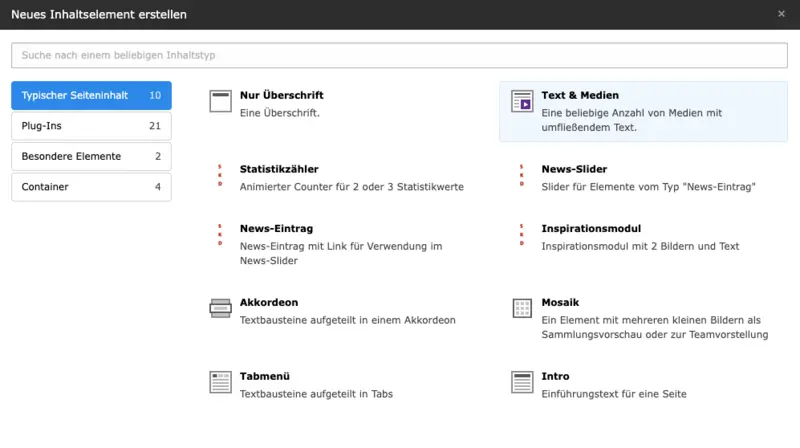Choose the Intro element icon
This screenshot has width=800, height=448.
tap(522, 382)
